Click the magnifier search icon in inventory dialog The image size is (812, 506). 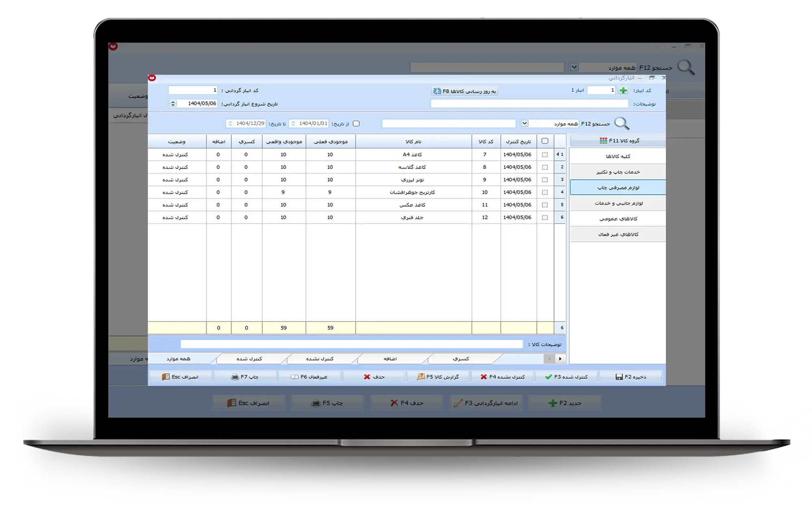[x=622, y=123]
